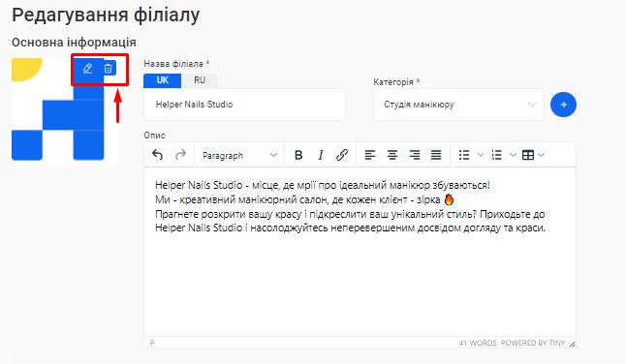Expand the Категорія dropdown

pyautogui.click(x=458, y=105)
